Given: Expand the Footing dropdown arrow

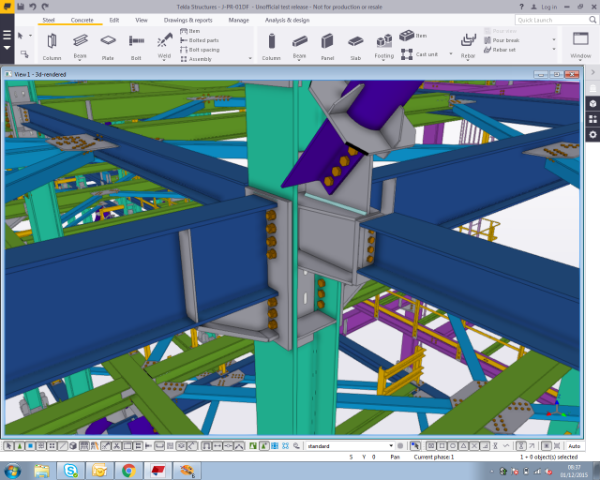Looking at the screenshot, I should point(385,57).
